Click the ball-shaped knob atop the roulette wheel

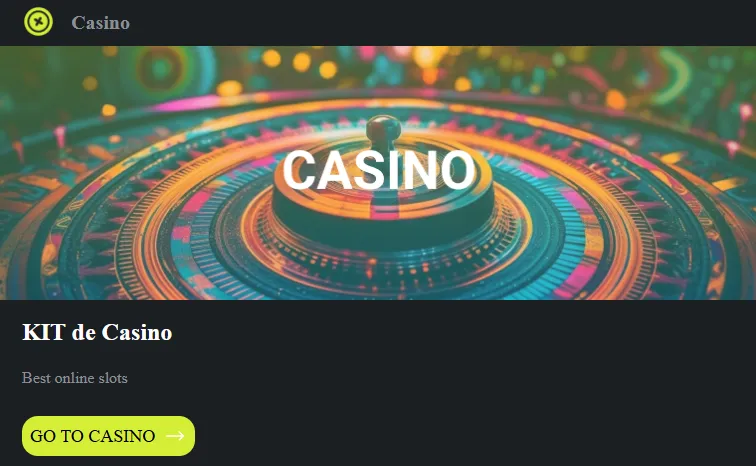tap(384, 129)
